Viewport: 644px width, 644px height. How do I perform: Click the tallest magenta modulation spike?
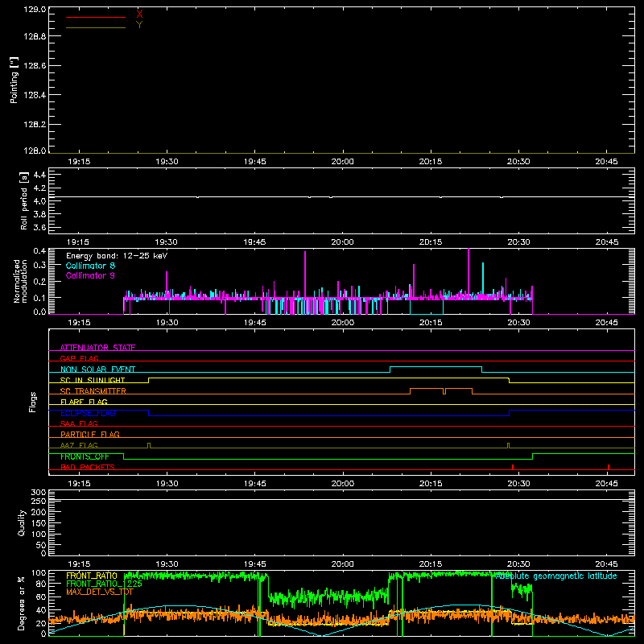pos(469,271)
